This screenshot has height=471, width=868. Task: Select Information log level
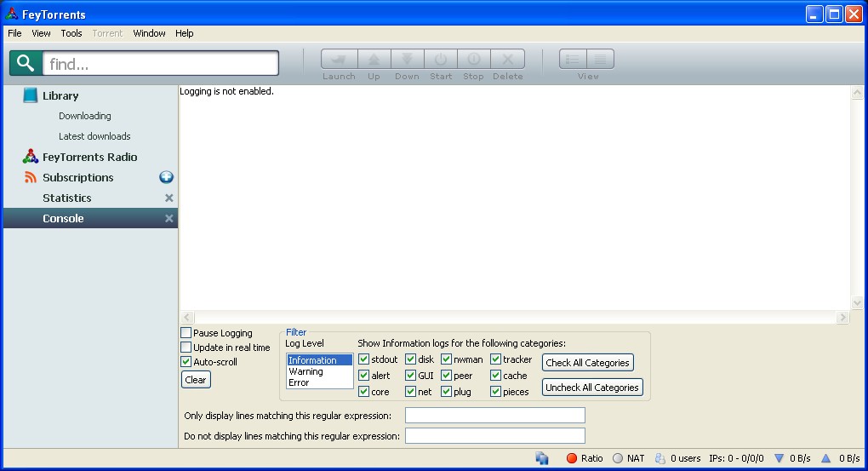click(319, 360)
